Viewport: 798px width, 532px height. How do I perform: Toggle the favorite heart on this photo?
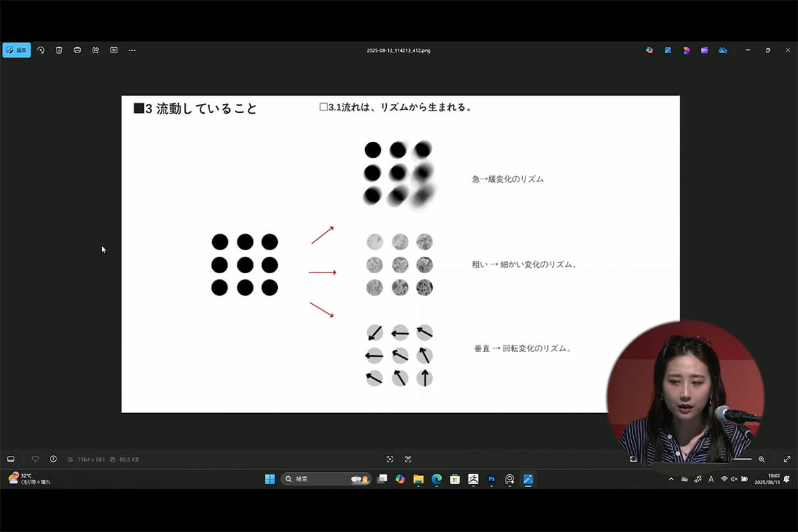pos(35,459)
